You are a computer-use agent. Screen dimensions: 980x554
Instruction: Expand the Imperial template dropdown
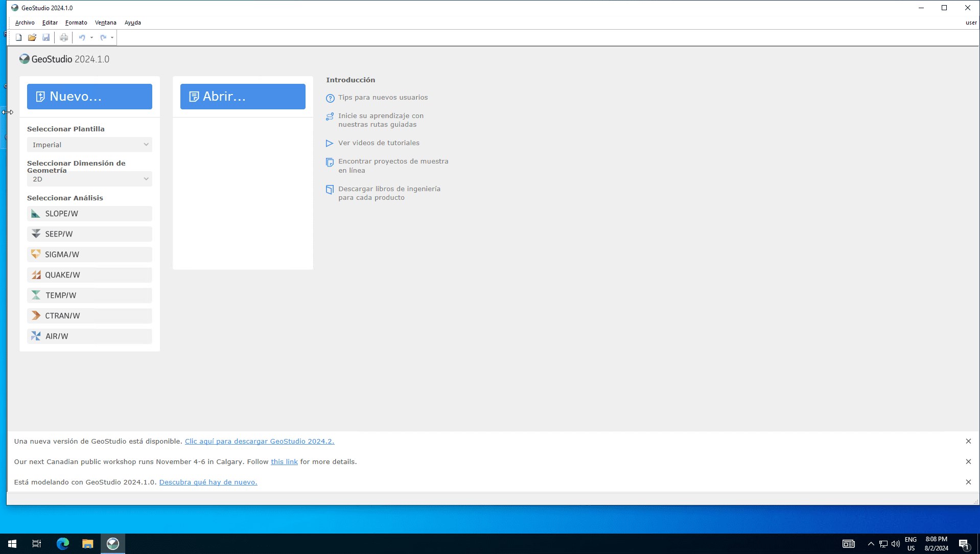click(x=89, y=145)
